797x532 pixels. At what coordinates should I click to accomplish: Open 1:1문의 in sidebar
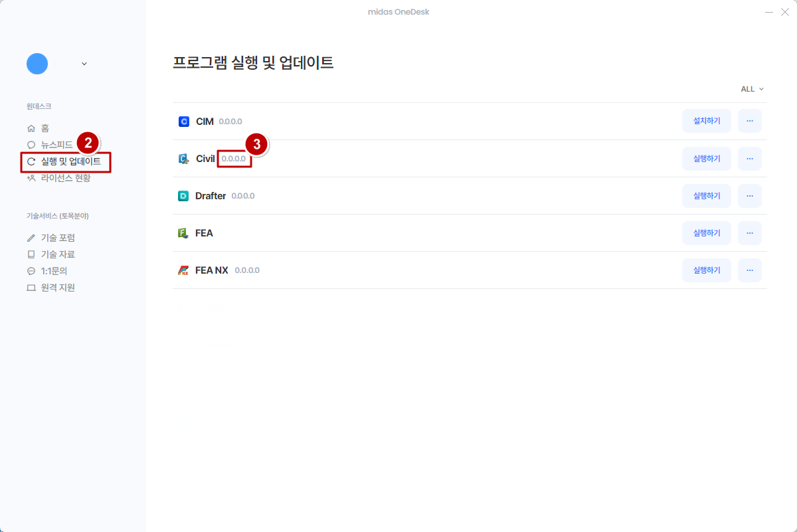54,271
